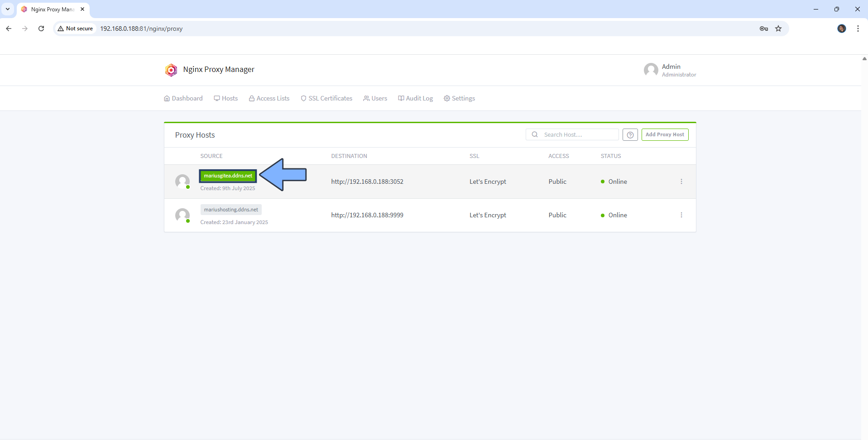868x440 pixels.
Task: Sort by SOURCE column header
Action: coord(211,156)
